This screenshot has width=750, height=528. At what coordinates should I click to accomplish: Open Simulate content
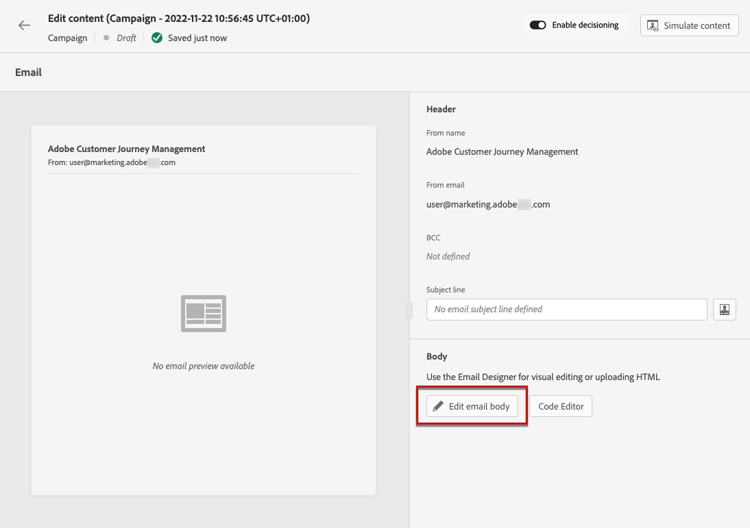[x=689, y=25]
